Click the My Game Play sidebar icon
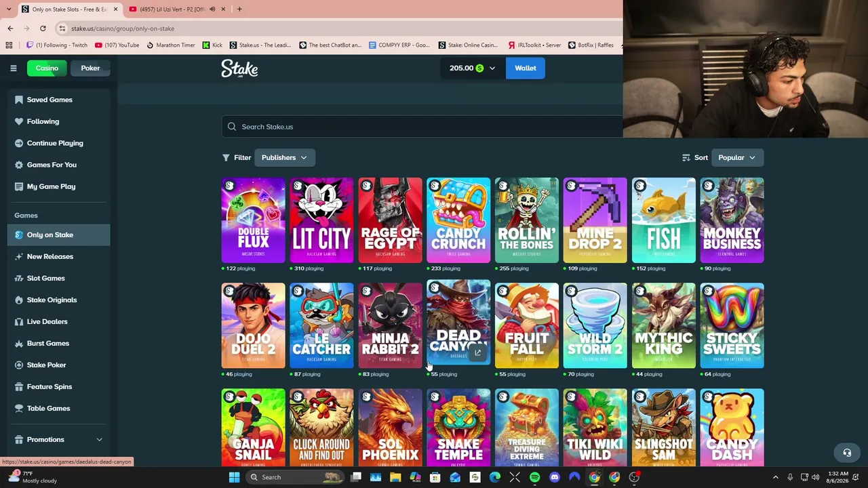Viewport: 868px width, 488px height. (19, 186)
